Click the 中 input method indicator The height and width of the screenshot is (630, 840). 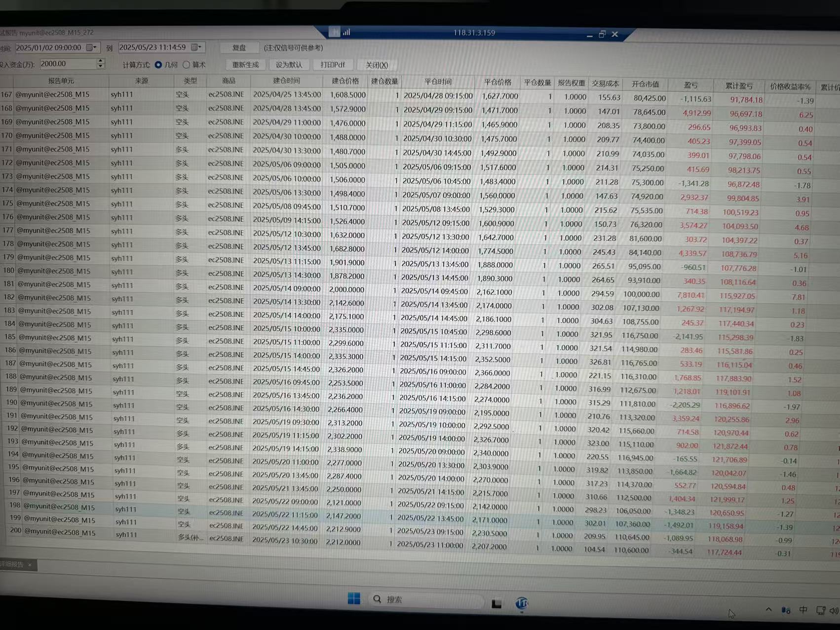pyautogui.click(x=803, y=610)
